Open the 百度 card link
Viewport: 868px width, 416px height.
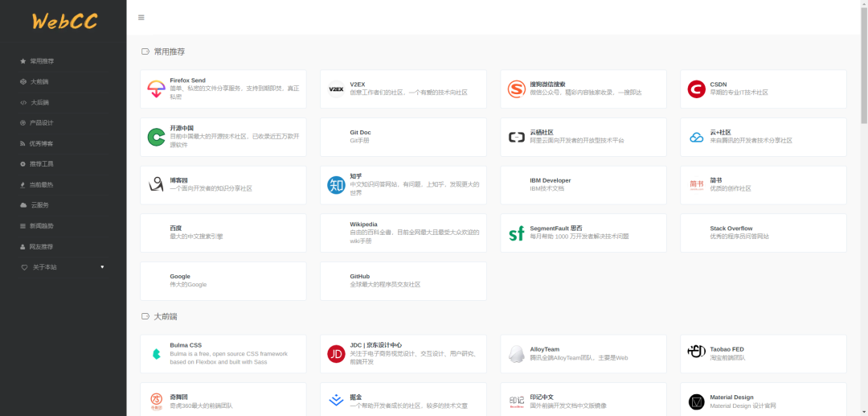click(223, 233)
